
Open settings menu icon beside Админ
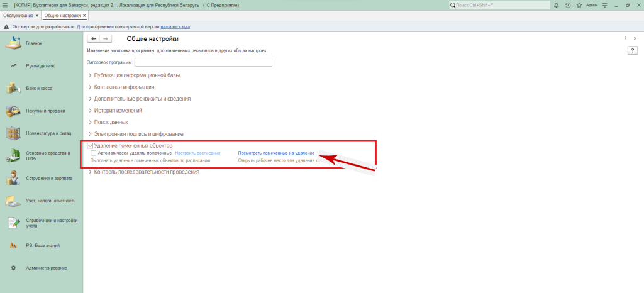(x=606, y=5)
